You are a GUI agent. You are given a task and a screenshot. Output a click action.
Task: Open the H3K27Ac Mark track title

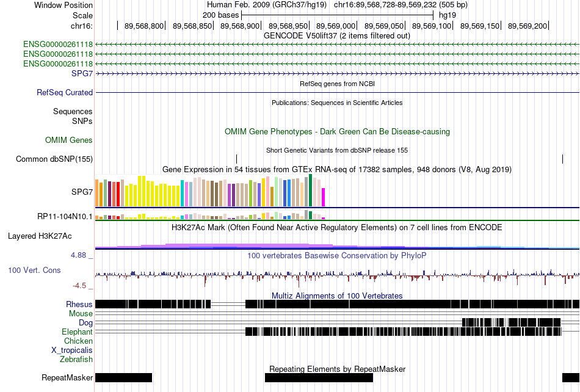click(x=337, y=227)
